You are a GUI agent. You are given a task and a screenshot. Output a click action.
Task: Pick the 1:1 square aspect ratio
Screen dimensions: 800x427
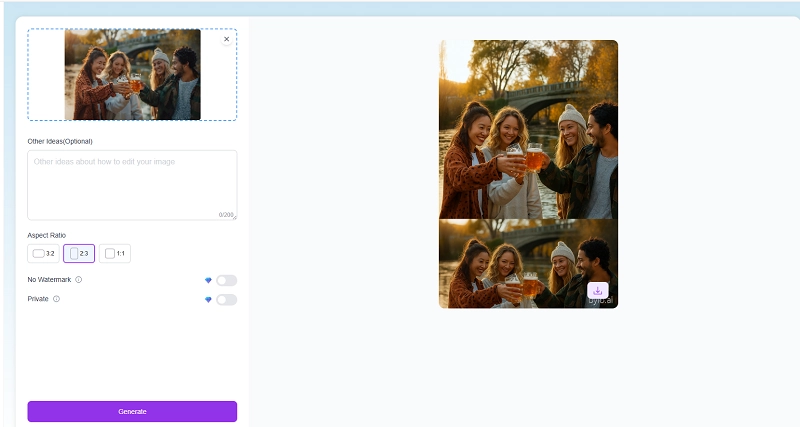tap(115, 254)
